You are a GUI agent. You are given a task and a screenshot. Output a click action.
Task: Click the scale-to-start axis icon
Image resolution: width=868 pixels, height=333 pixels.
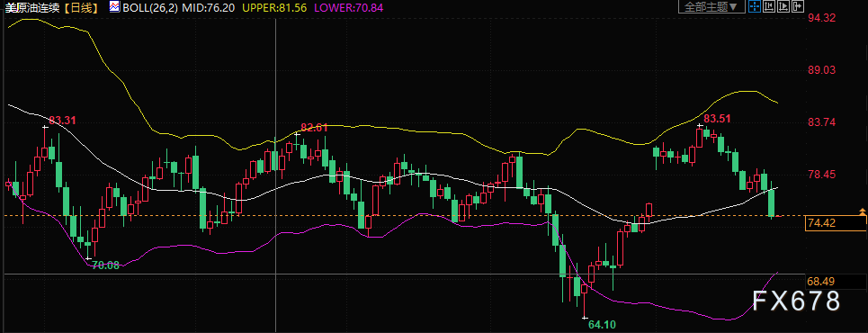(769, 6)
